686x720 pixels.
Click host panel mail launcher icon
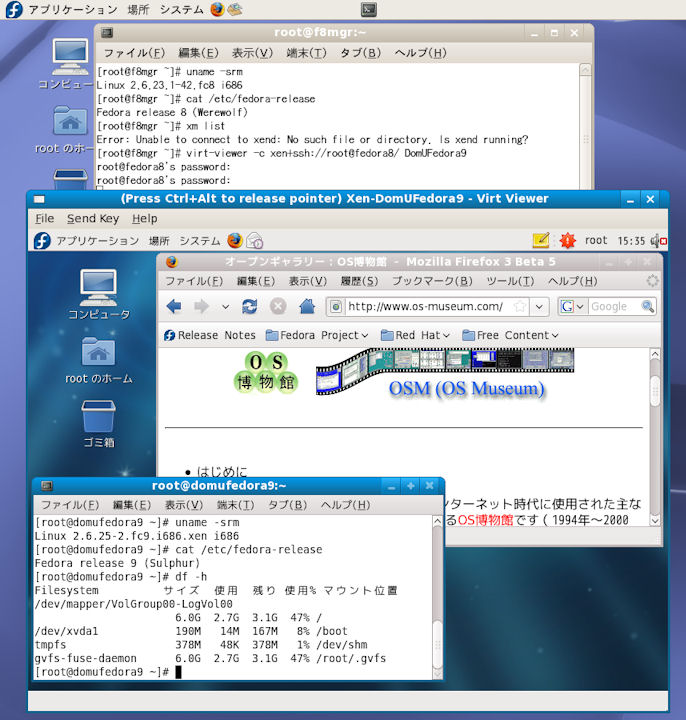point(235,9)
